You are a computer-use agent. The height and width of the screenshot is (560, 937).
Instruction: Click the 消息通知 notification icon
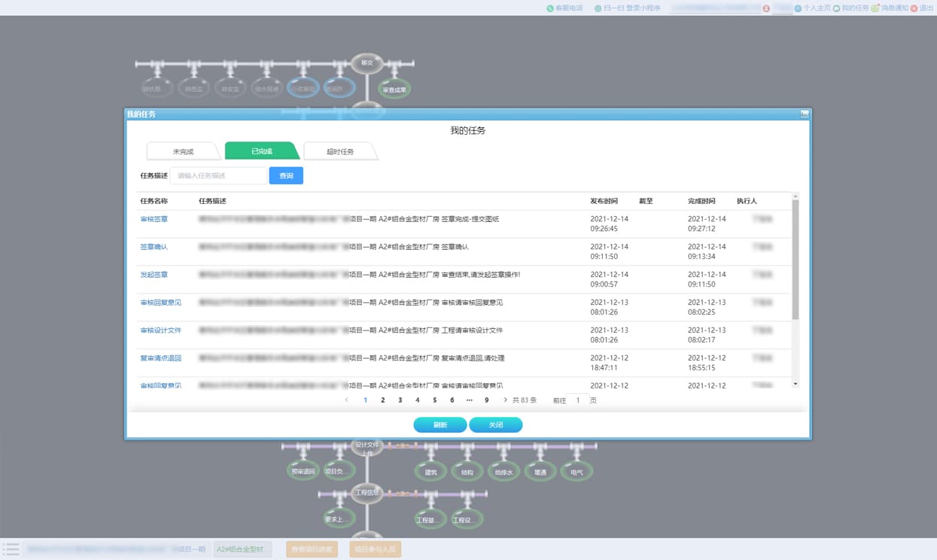pos(875,8)
